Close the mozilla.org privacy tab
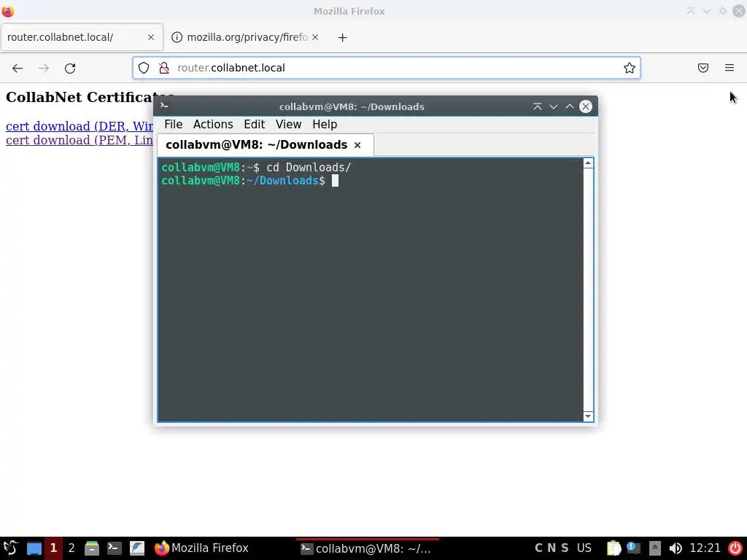Image resolution: width=747 pixels, height=560 pixels. click(315, 37)
